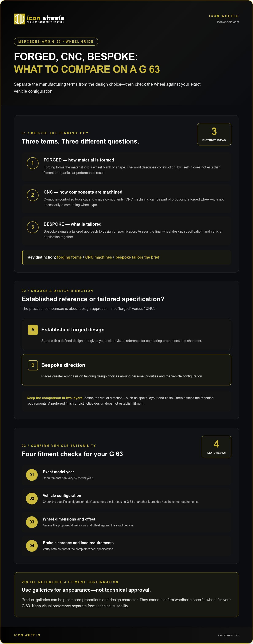This screenshot has width=253, height=644.
Task: Click the 04 circle for Brake clearance
Action: 32,545
